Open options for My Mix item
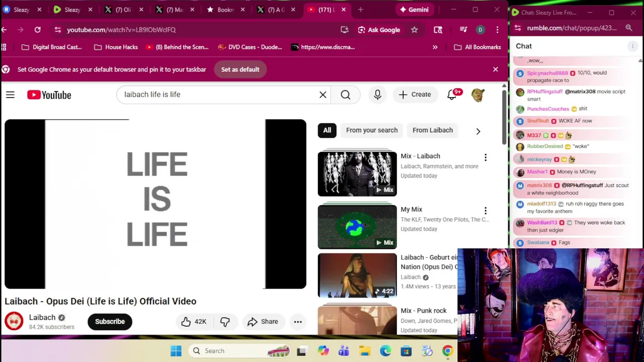Viewport: 644px width, 362px height. coord(486,211)
